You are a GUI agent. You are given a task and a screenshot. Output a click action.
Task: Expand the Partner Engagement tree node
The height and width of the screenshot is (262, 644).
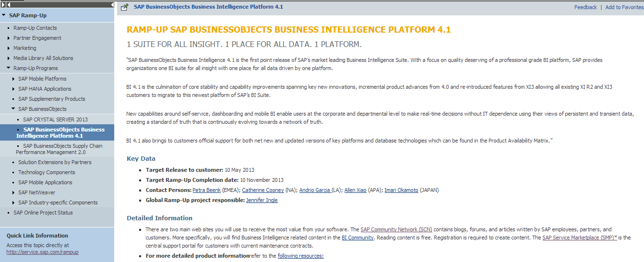tap(9, 38)
